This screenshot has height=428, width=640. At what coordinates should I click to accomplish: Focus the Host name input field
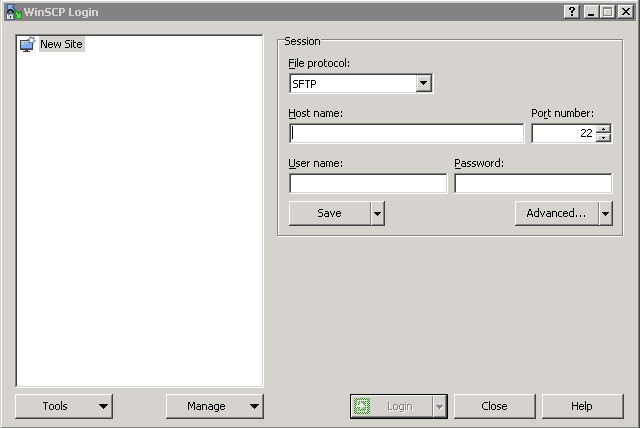(x=407, y=133)
